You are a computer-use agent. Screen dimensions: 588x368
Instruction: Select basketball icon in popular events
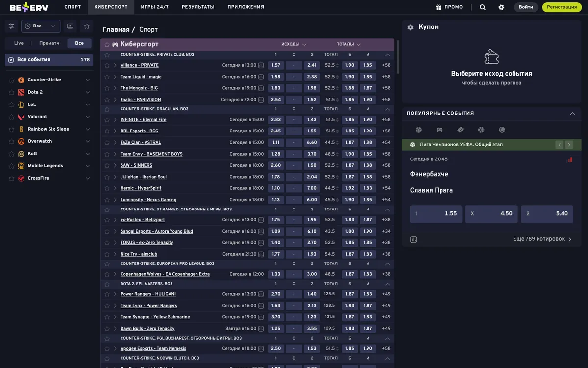click(481, 130)
